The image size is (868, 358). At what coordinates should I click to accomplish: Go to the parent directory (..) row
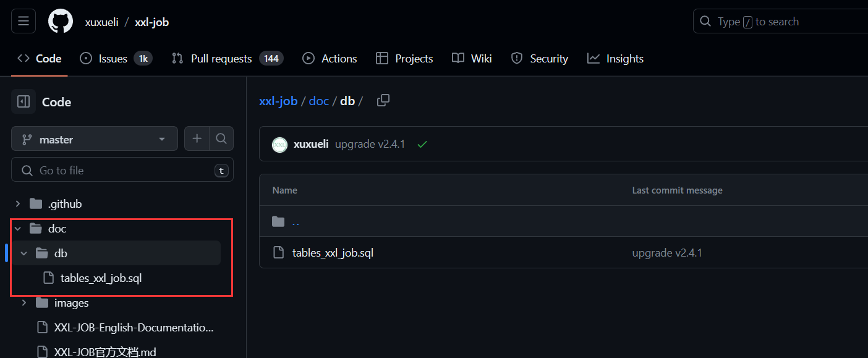pyautogui.click(x=296, y=221)
